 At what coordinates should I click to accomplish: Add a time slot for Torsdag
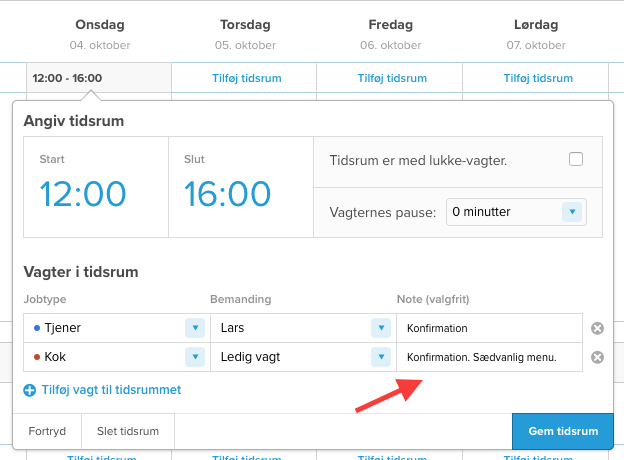point(245,78)
